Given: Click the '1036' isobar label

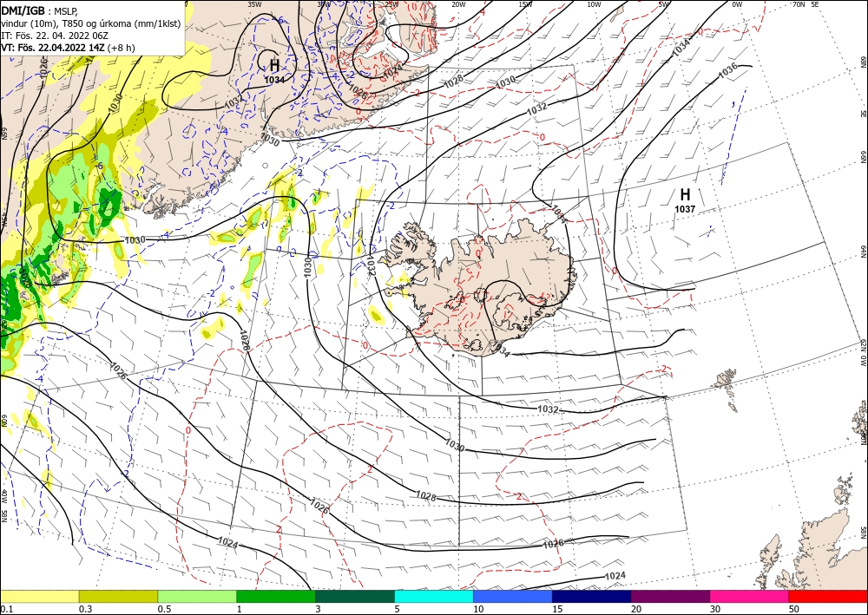Looking at the screenshot, I should (x=727, y=69).
